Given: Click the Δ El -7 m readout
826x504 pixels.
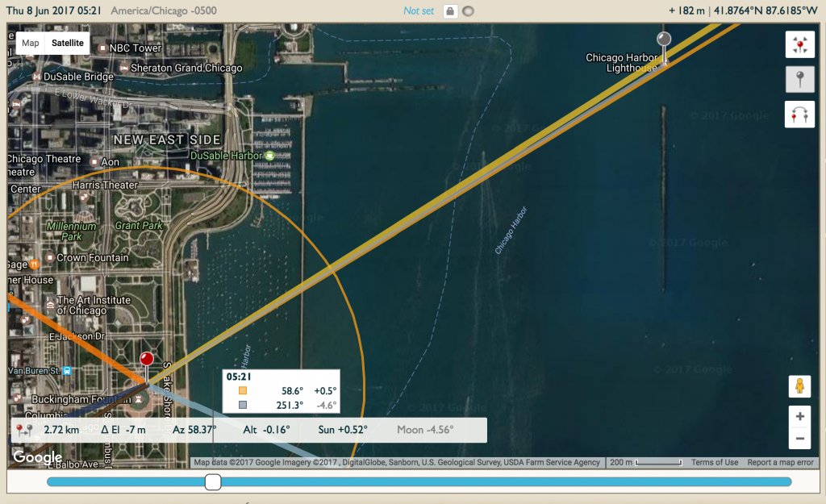Looking at the screenshot, I should pyautogui.click(x=123, y=430).
